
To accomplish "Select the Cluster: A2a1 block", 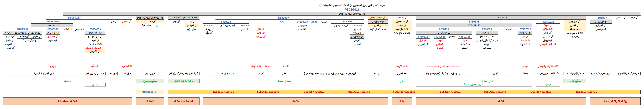I will point(68,101).
